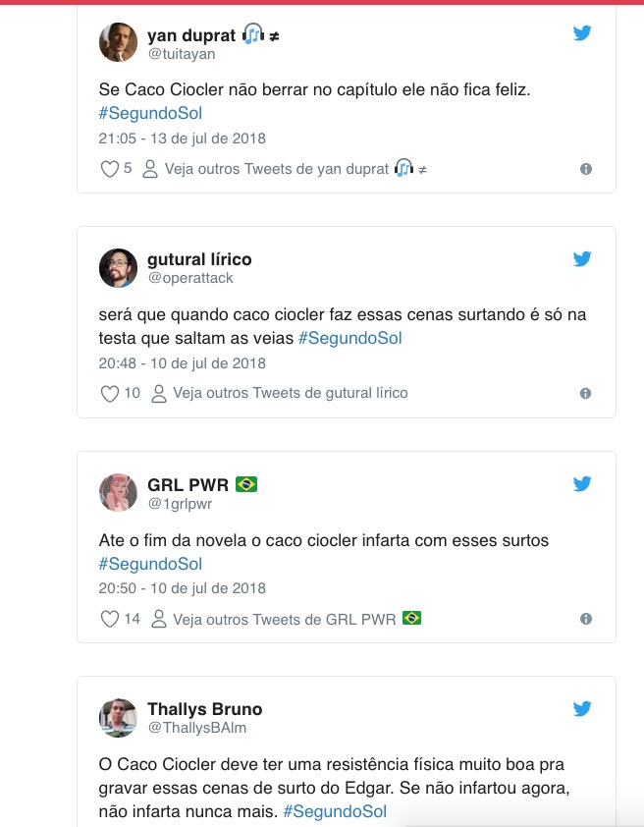Click the Twitter bird icon on yan duprat's tweet
The image size is (644, 827).
click(582, 33)
